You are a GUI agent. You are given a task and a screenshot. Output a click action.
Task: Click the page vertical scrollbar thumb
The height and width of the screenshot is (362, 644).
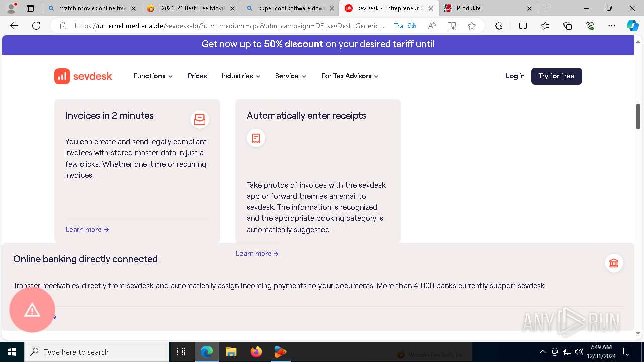[638, 116]
